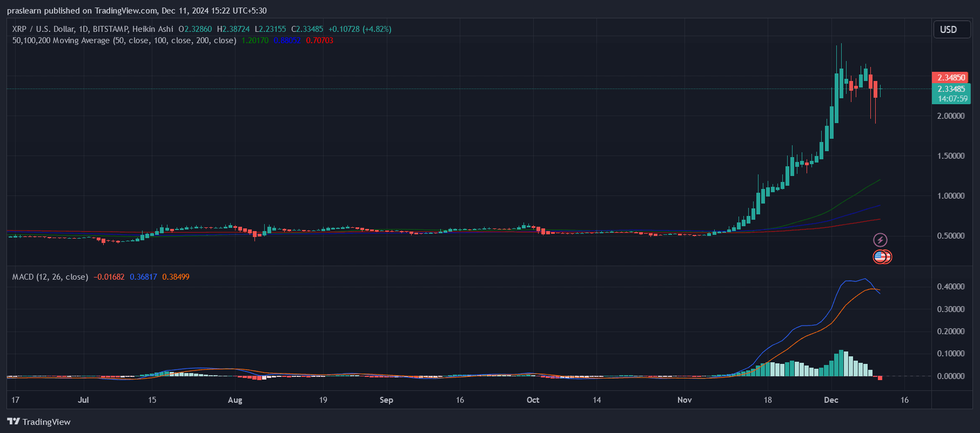Click the blue 100 MA value
Viewport: 980px width, 433px height.
[x=287, y=40]
